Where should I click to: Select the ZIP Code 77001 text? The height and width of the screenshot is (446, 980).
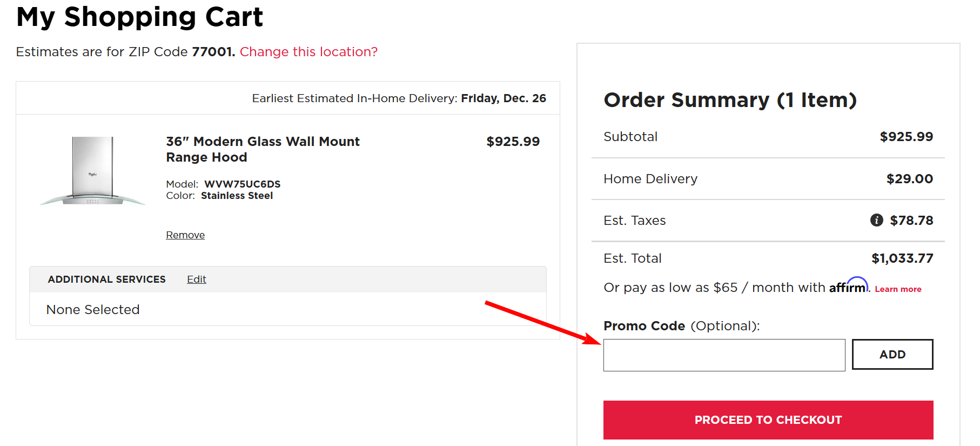(213, 52)
